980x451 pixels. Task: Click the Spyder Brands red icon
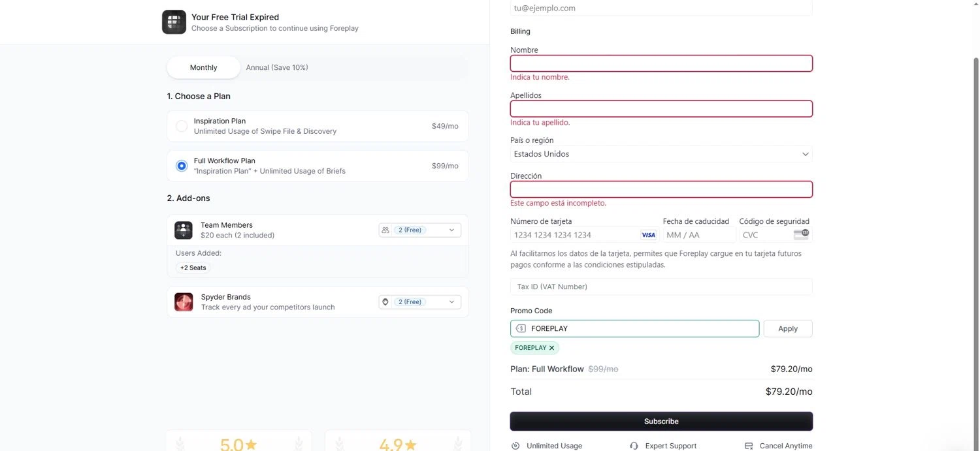click(x=184, y=302)
